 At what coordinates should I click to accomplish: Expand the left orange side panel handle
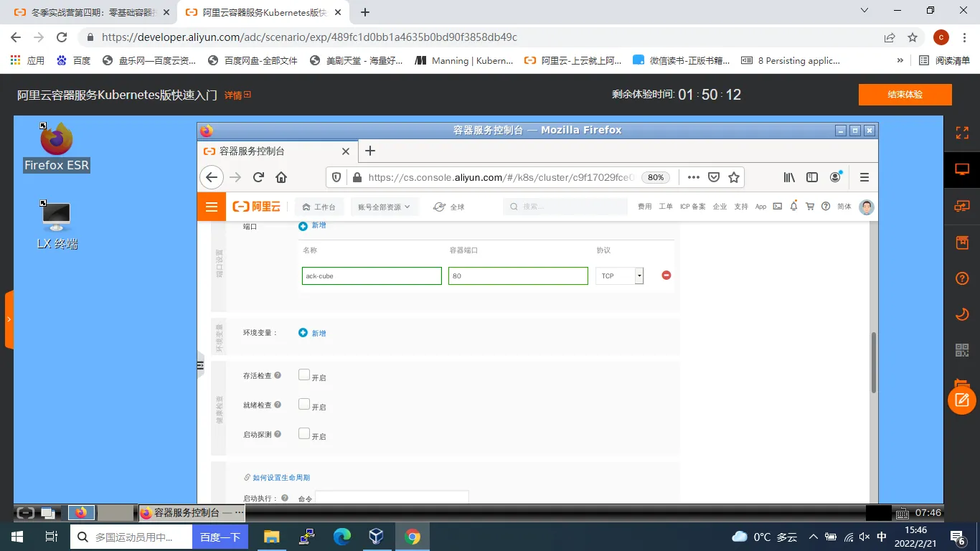click(x=9, y=319)
